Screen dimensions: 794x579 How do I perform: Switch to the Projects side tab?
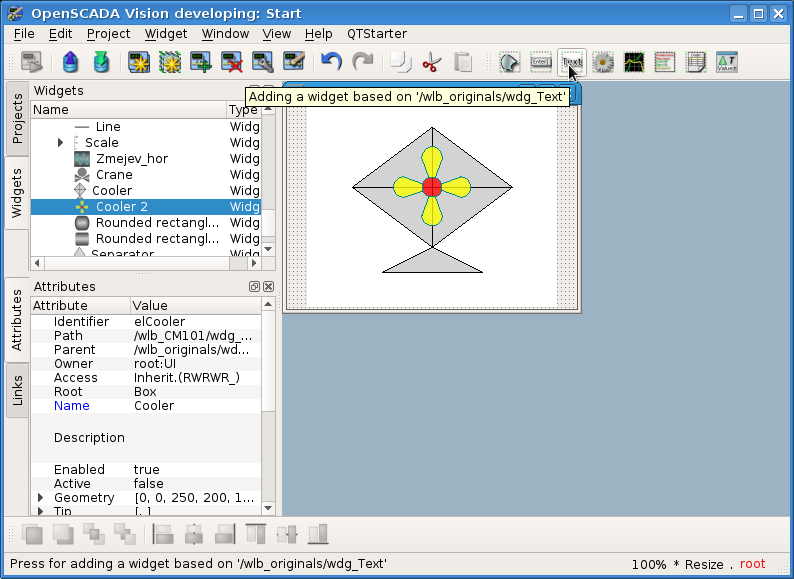(17, 118)
